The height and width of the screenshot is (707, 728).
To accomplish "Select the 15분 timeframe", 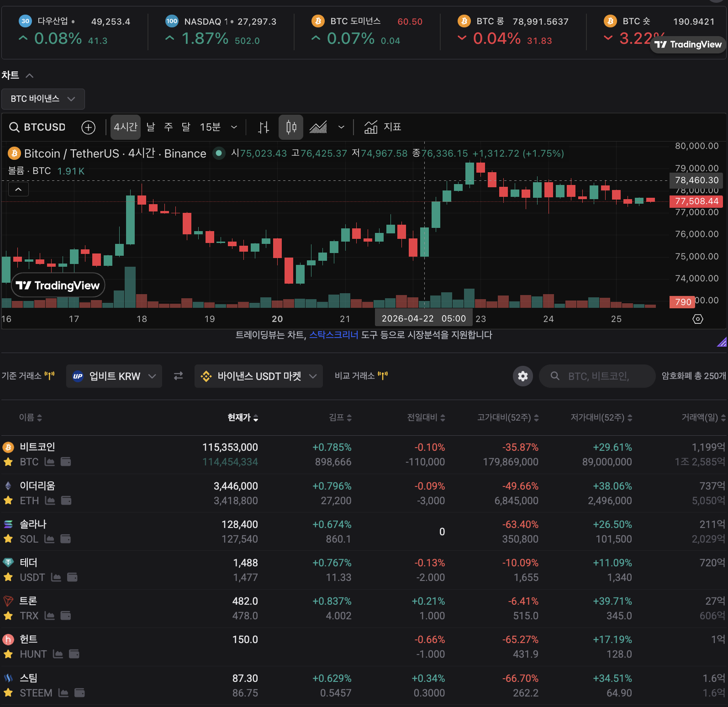I will pyautogui.click(x=210, y=127).
